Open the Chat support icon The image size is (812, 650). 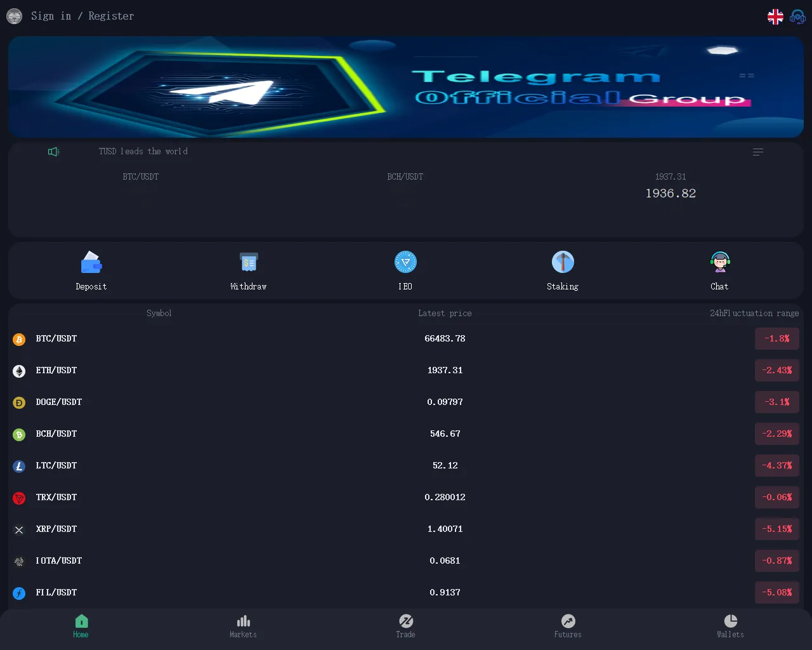(x=720, y=262)
